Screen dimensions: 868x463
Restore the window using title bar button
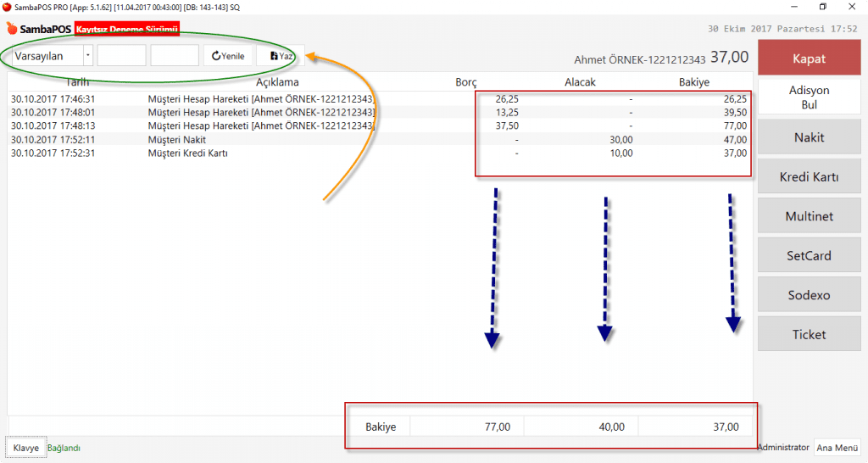821,7
